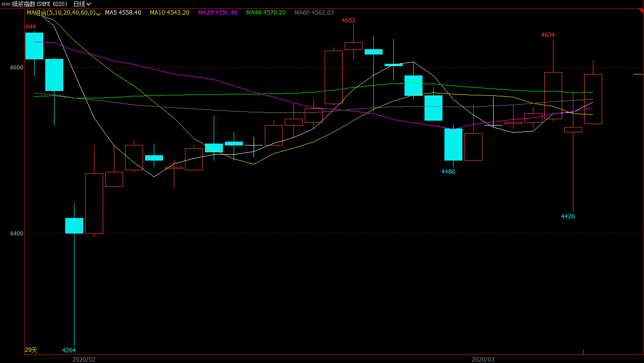Click the 644 price label at top left

[x=31, y=27]
